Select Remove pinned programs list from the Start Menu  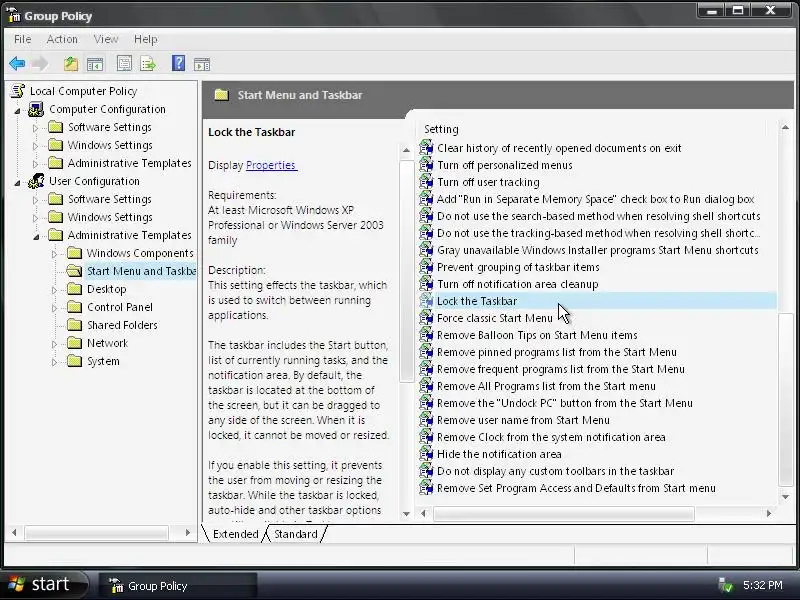point(557,352)
